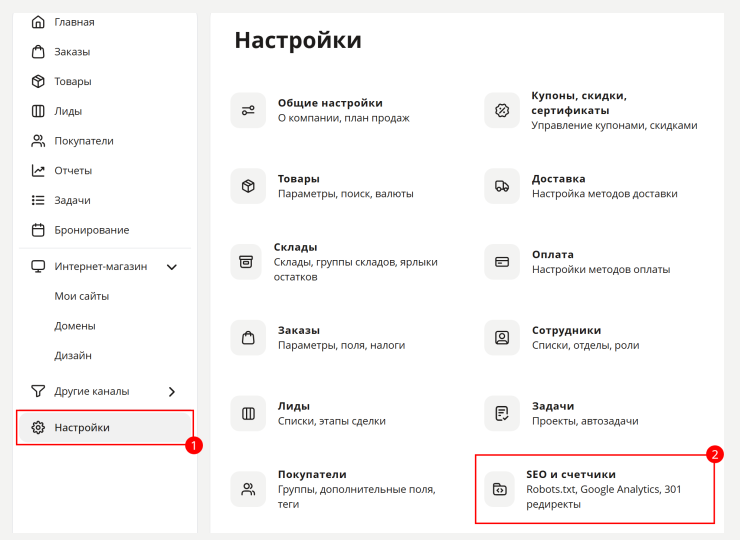The height and width of the screenshot is (540, 740).
Task: Click the person badge icon for Сотрудники
Action: click(x=502, y=338)
